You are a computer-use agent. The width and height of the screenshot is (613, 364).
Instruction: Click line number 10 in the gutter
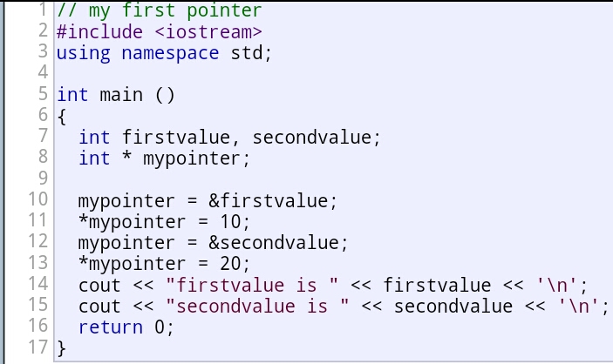tap(37, 199)
